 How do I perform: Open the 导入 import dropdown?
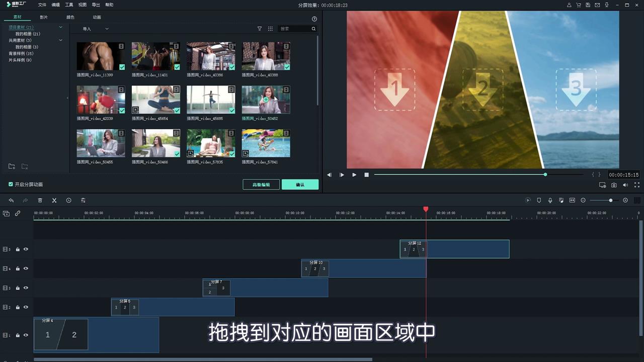tap(96, 29)
